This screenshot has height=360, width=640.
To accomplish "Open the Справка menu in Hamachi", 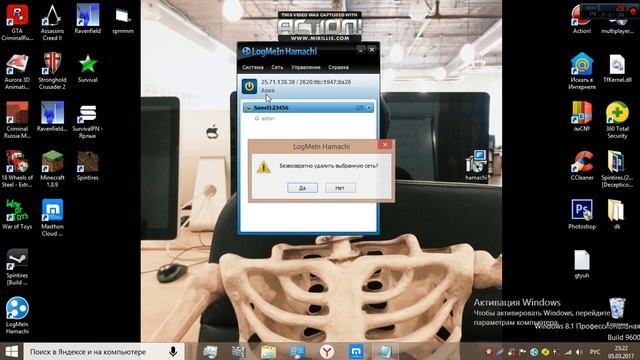I will click(x=338, y=67).
